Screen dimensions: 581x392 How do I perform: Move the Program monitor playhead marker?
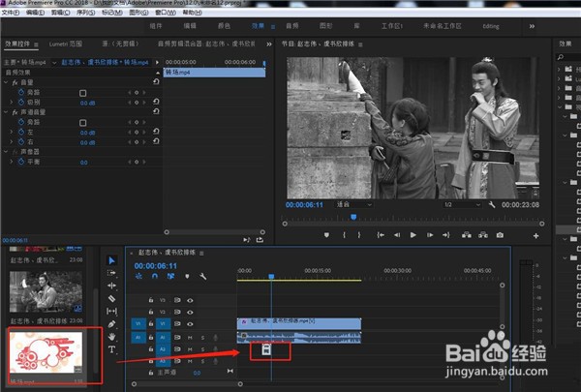click(x=353, y=217)
